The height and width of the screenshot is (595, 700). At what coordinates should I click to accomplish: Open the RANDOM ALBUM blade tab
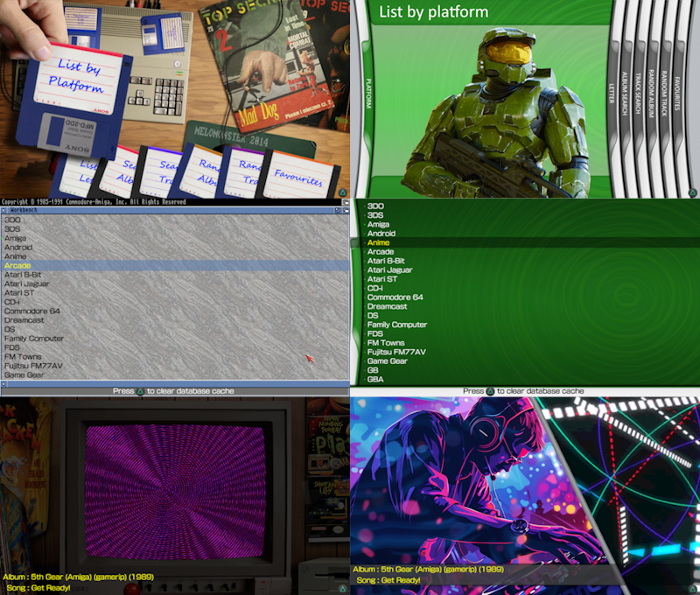651,94
